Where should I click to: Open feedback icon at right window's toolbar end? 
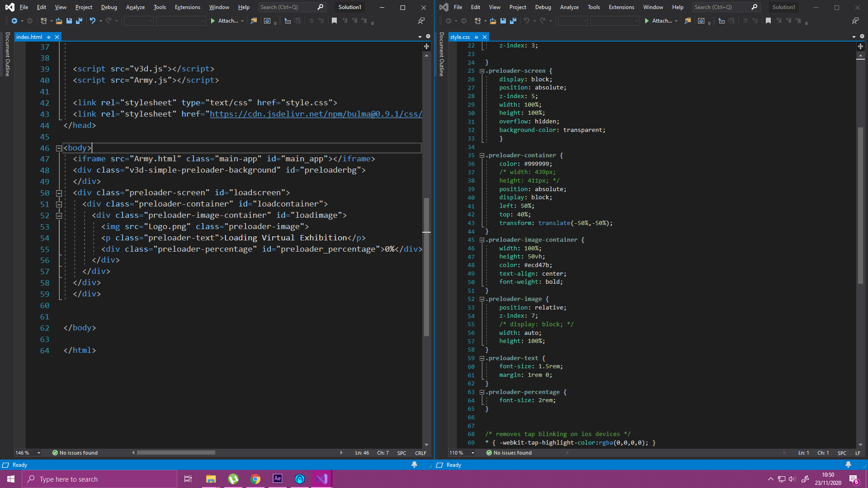pyautogui.click(x=855, y=21)
